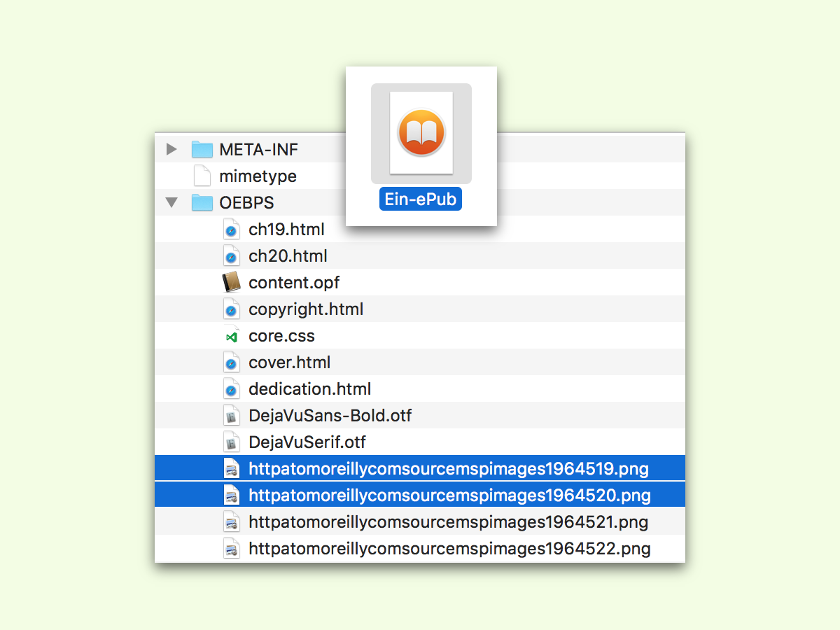The width and height of the screenshot is (840, 630).
Task: Click the META-INF folder icon
Action: [x=202, y=149]
